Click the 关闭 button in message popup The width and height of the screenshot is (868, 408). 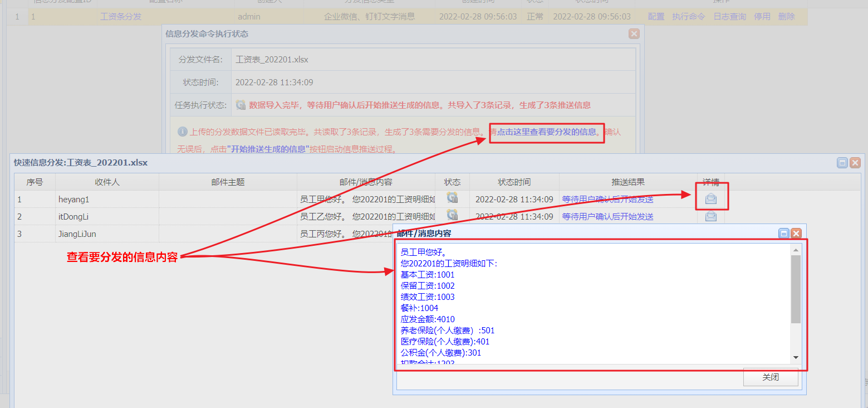tap(771, 377)
